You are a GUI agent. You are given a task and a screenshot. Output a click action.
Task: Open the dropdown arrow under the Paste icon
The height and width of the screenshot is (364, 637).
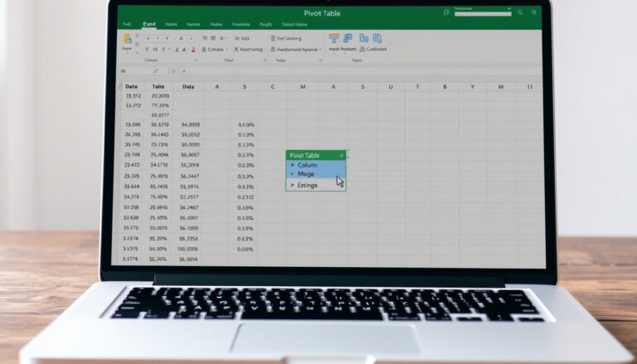pyautogui.click(x=127, y=53)
